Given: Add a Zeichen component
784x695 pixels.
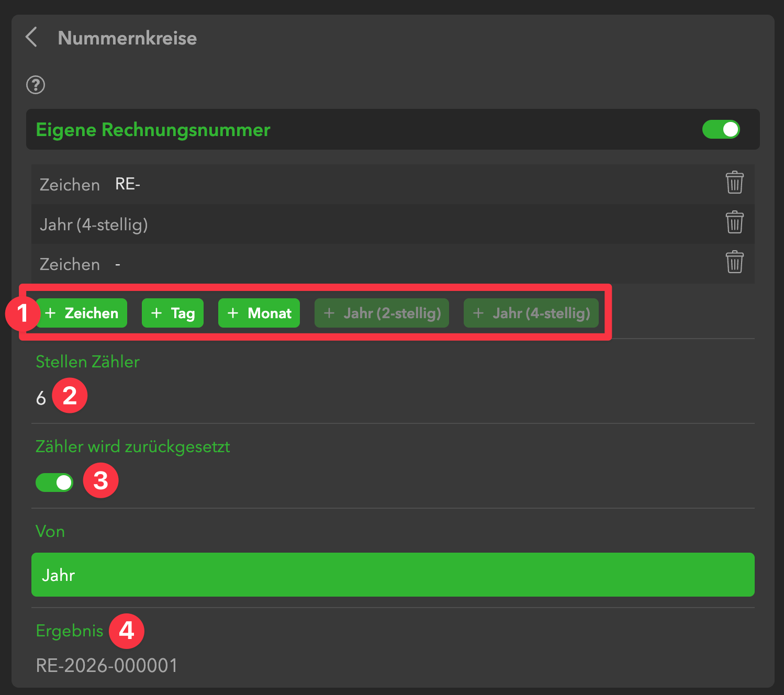Looking at the screenshot, I should click(x=82, y=313).
